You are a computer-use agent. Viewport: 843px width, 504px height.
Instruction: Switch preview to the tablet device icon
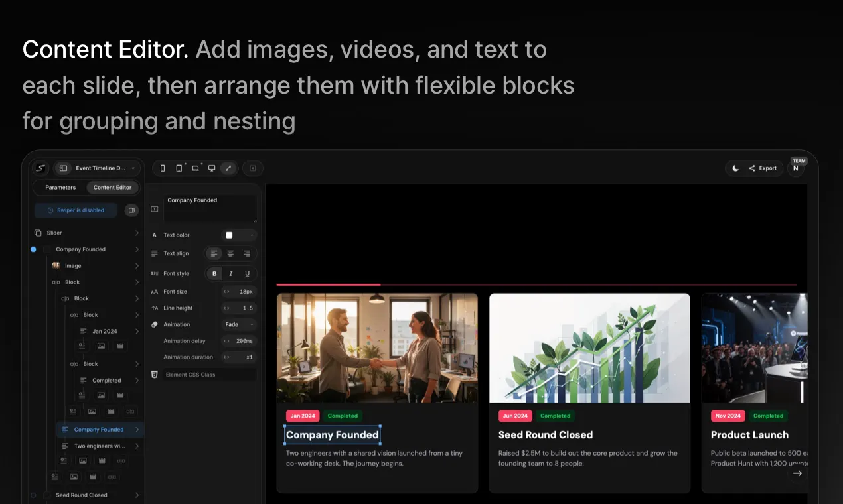tap(179, 168)
